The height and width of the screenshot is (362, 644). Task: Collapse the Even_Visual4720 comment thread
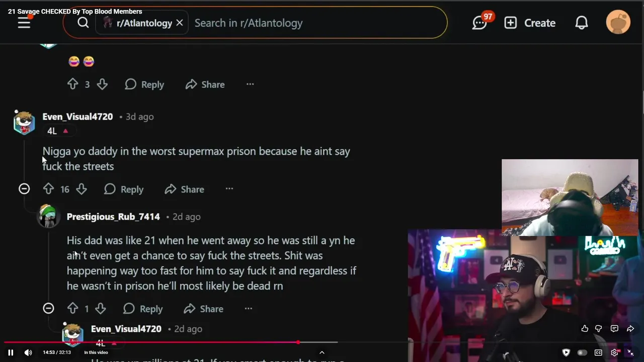click(24, 189)
